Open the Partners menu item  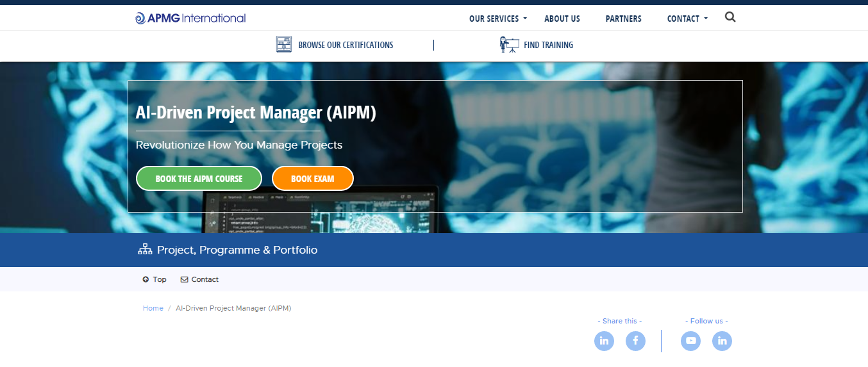624,19
